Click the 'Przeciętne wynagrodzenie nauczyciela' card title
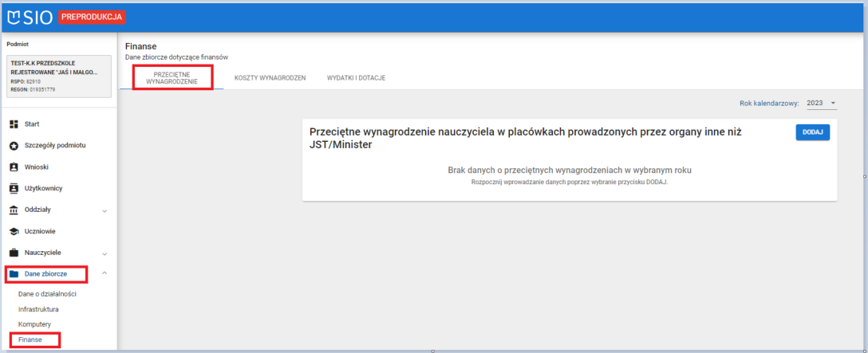This screenshot has height=353, width=868. pos(525,139)
